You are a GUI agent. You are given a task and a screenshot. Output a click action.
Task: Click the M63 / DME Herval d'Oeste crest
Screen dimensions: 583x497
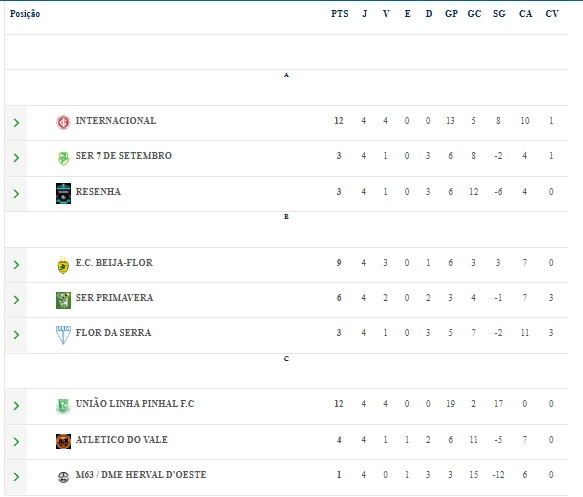point(63,477)
